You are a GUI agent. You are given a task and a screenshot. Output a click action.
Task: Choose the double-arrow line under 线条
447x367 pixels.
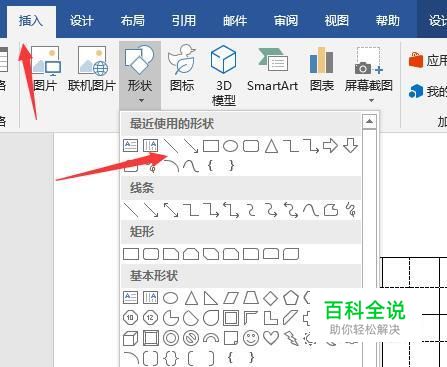point(171,210)
